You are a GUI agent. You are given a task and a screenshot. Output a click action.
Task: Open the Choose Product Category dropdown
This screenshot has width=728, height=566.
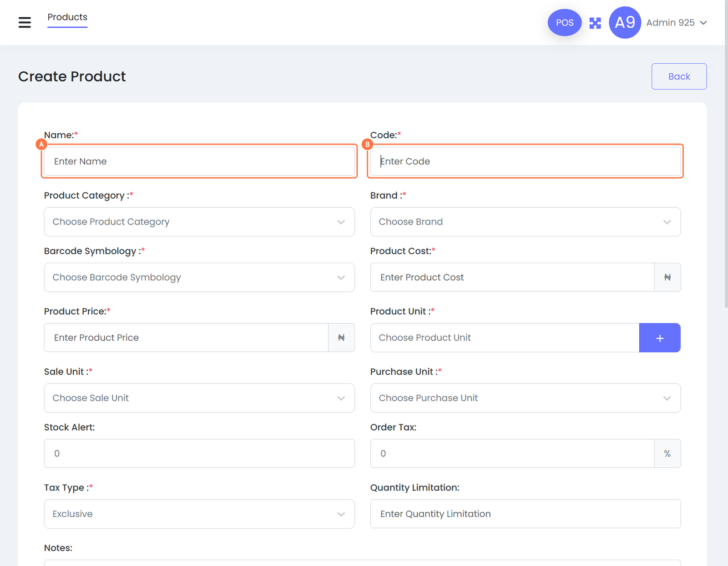[x=199, y=222]
